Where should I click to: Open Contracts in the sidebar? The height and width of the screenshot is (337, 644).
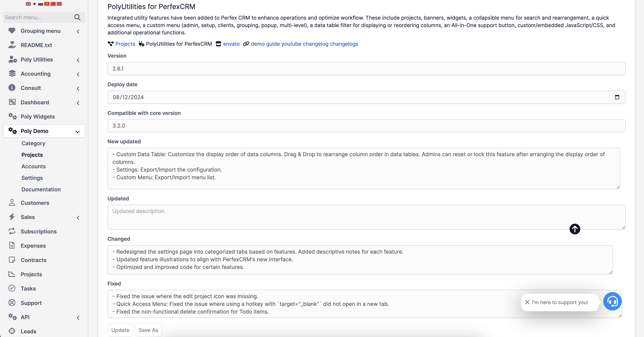pyautogui.click(x=34, y=260)
